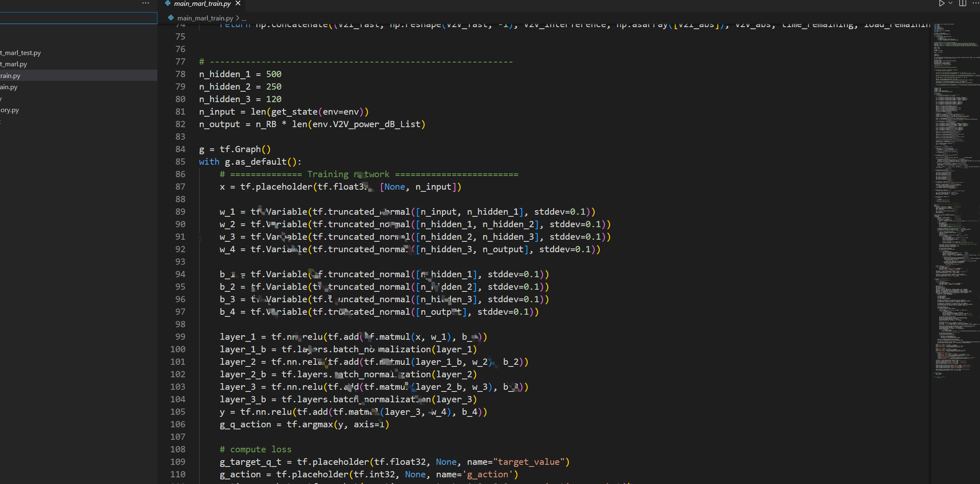Click 'layer_2_b' at start of line 102
The width and height of the screenshot is (980, 484).
[x=243, y=374]
